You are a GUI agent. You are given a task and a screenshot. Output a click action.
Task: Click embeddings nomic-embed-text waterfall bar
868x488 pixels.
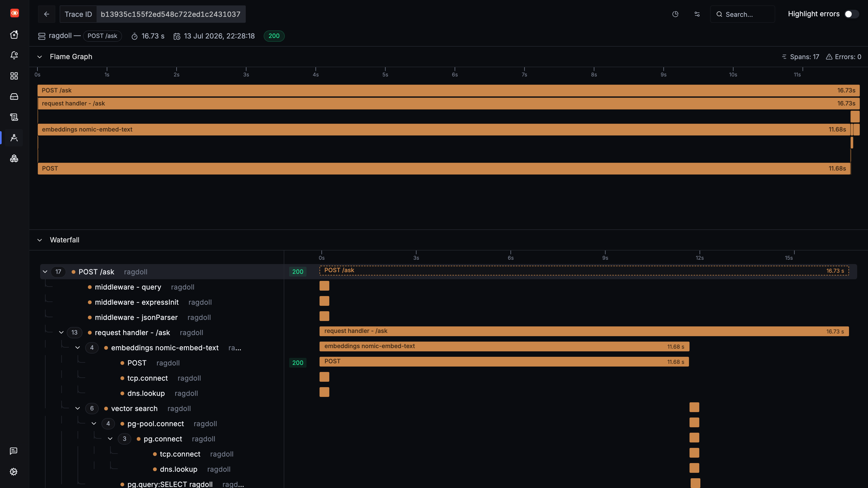point(504,346)
